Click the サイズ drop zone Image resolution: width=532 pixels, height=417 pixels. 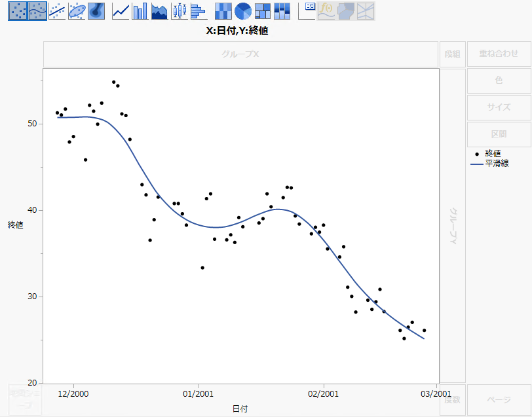pos(499,107)
